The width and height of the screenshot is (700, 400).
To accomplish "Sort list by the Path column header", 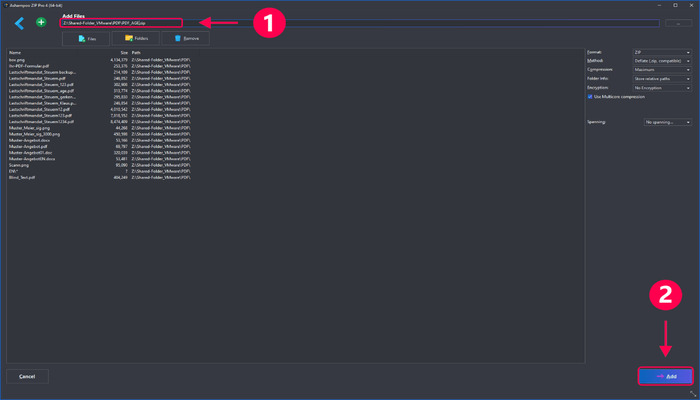I will (x=137, y=52).
